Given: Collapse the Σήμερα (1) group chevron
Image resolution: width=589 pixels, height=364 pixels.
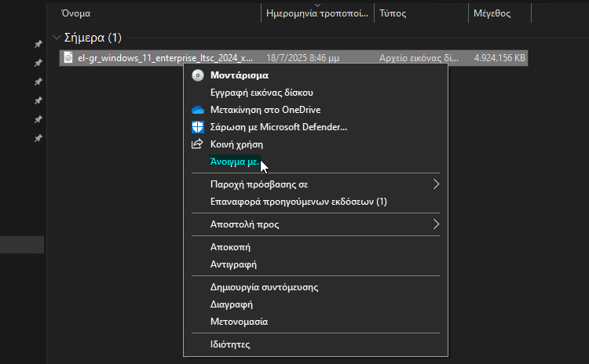Looking at the screenshot, I should 57,38.
